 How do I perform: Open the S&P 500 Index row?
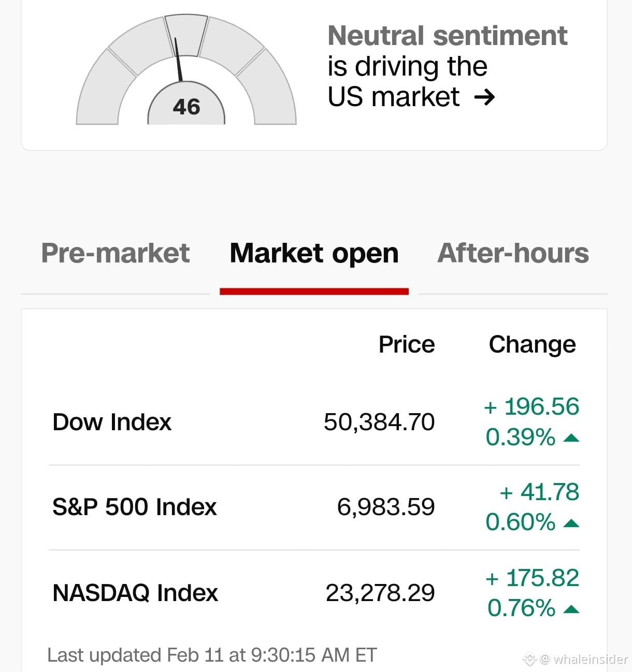pyautogui.click(x=314, y=507)
